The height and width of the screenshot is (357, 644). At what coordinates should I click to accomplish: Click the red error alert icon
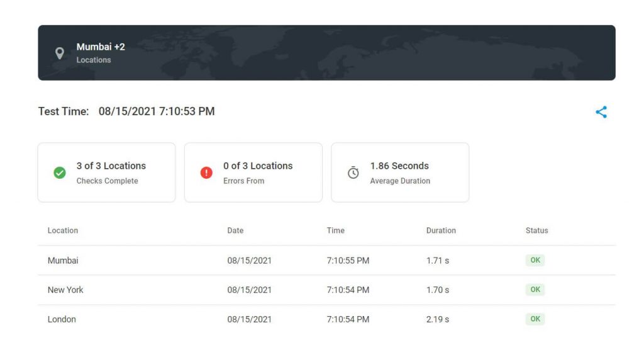click(206, 173)
